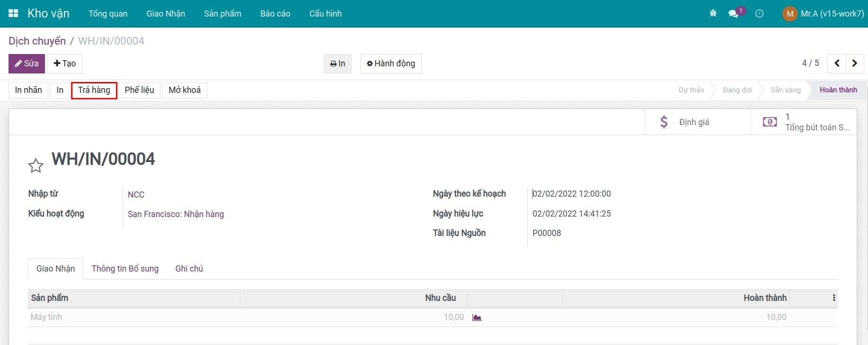Select the Đang đợi status stage
868x345 pixels.
click(x=737, y=90)
